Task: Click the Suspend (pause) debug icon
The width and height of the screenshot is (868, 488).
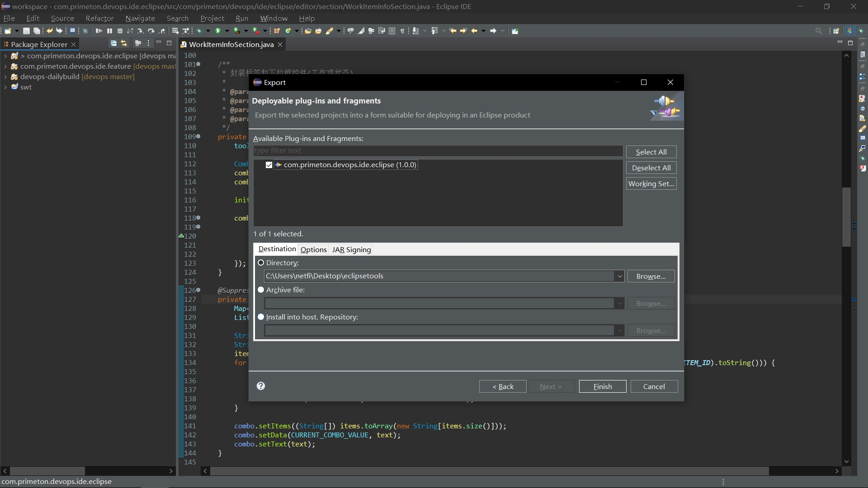Action: pyautogui.click(x=109, y=31)
